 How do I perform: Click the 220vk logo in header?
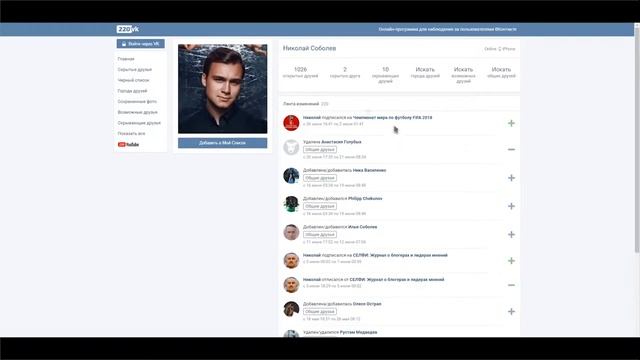click(128, 29)
